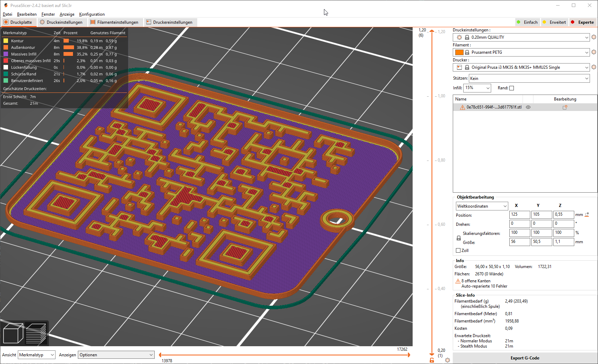Viewport: 598px width, 364px height.
Task: Click the Bearbeitung column header
Action: tap(565, 99)
